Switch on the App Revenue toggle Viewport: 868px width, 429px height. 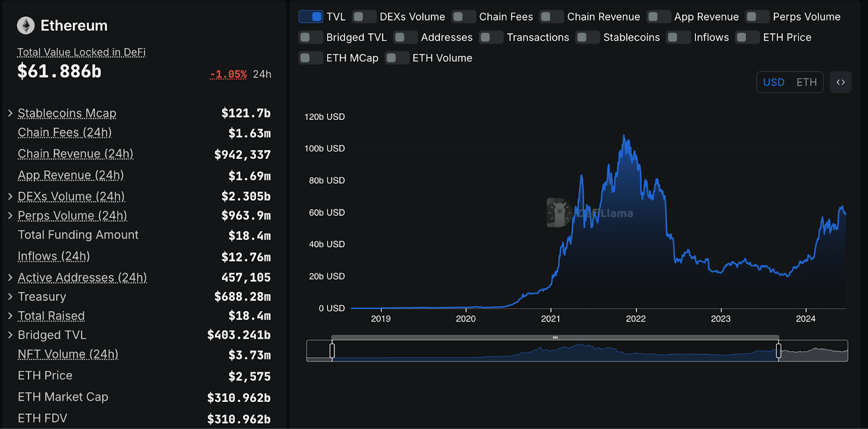pyautogui.click(x=659, y=17)
